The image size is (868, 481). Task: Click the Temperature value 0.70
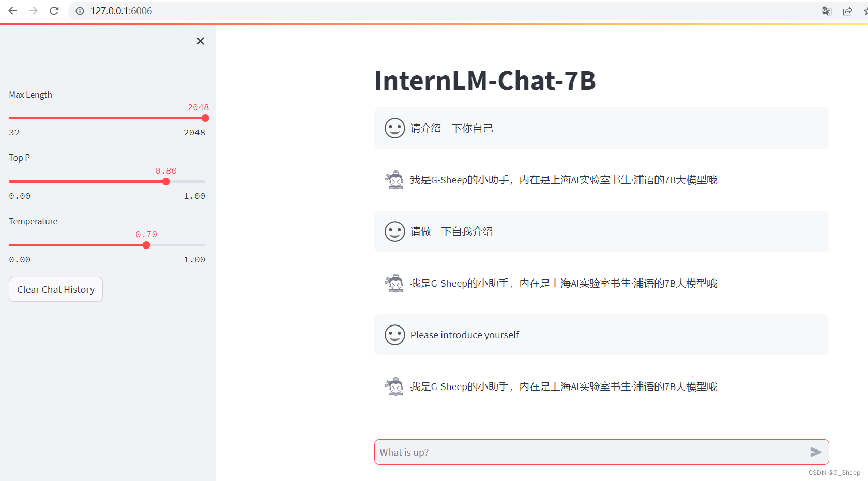146,234
